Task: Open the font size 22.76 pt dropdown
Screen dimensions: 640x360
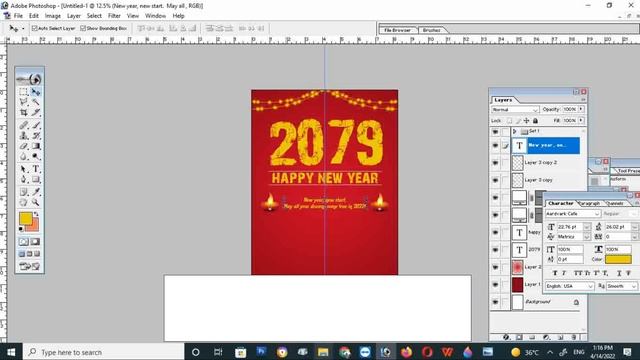Action: point(587,227)
